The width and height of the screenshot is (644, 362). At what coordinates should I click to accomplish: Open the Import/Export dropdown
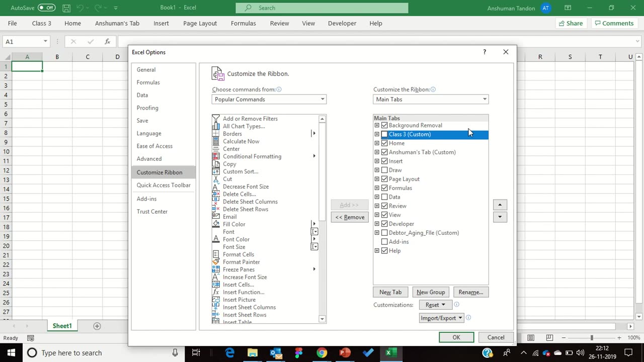tap(441, 318)
